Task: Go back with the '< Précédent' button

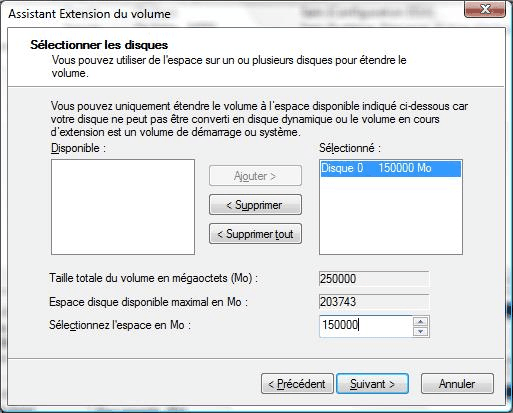Action: (x=297, y=384)
